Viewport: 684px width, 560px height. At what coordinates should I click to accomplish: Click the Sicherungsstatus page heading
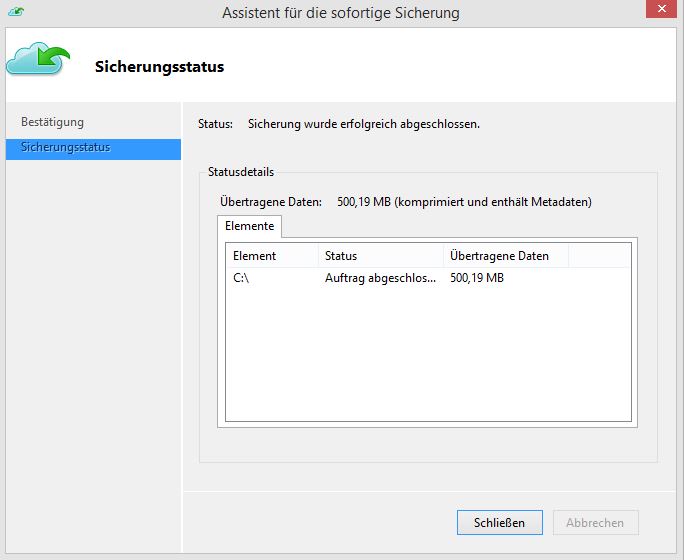(x=159, y=67)
